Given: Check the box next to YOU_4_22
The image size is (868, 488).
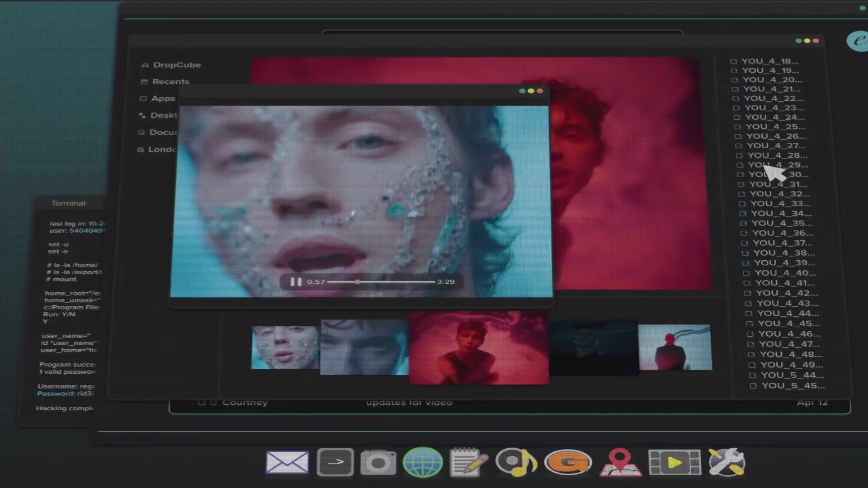Looking at the screenshot, I should coord(736,99).
